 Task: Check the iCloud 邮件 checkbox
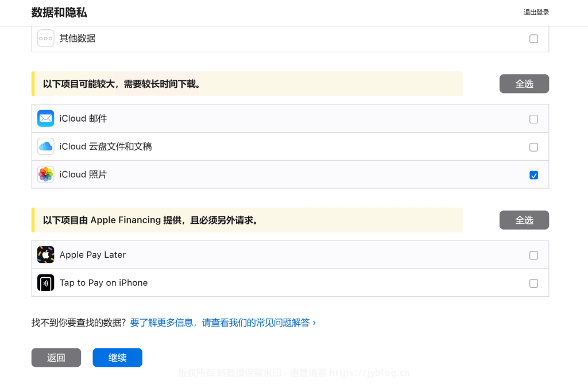click(x=533, y=119)
